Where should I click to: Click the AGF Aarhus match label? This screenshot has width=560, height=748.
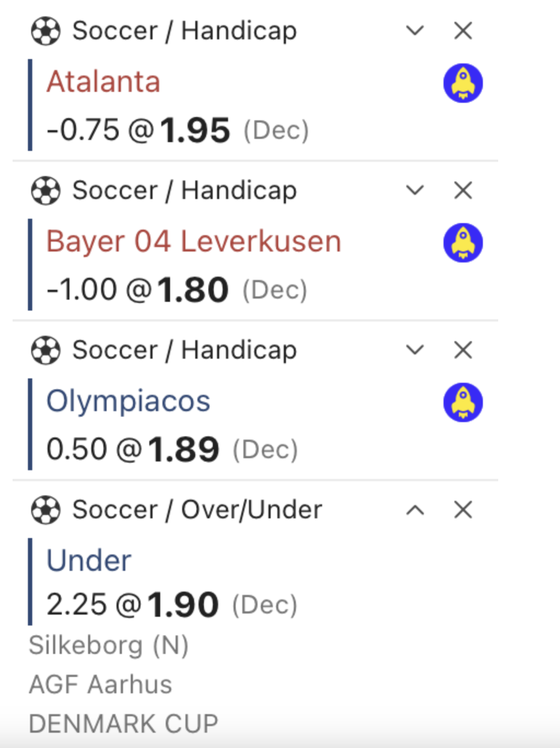[101, 683]
